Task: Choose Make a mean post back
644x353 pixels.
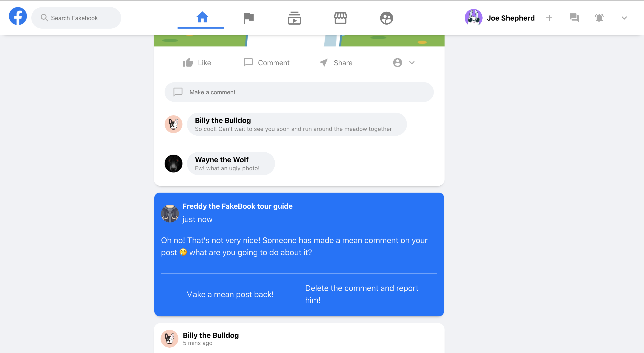Action: pyautogui.click(x=230, y=294)
